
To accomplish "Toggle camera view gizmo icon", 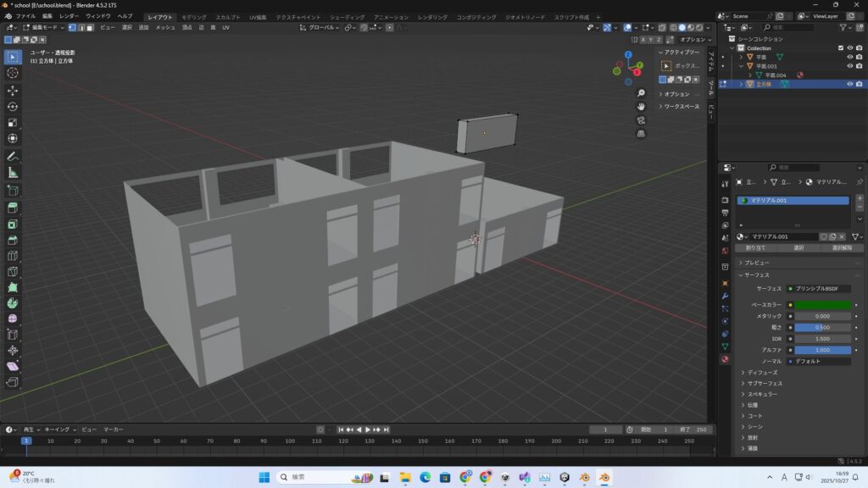I will 642,119.
